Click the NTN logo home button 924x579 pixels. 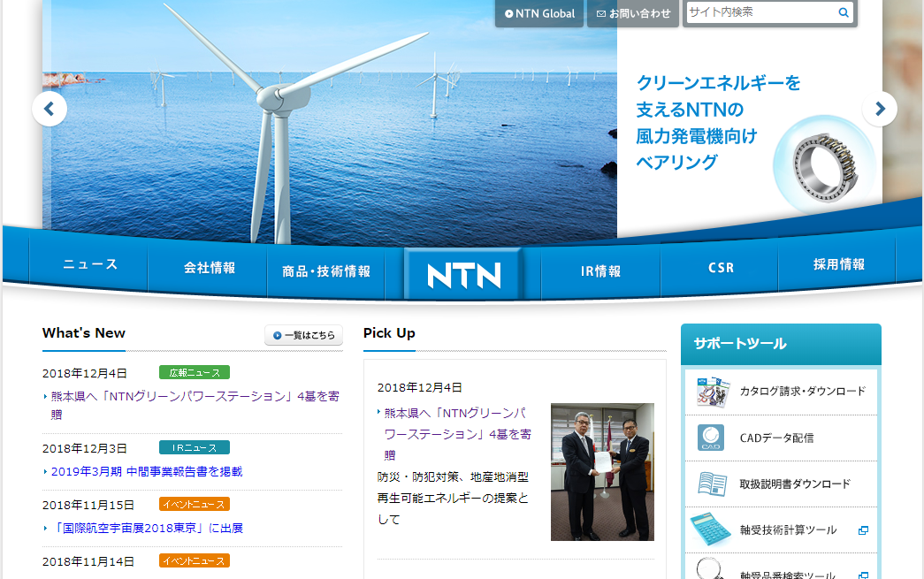point(463,275)
